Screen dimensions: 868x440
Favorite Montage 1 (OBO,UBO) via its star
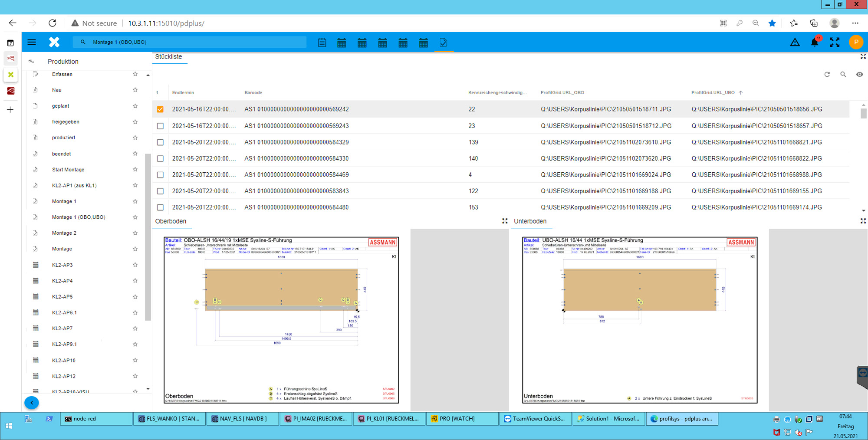[135, 217]
